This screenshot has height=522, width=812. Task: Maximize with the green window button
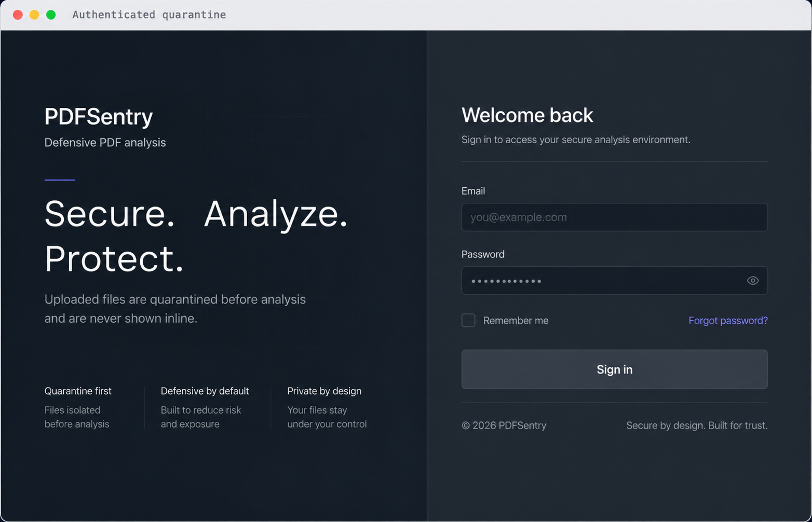click(x=51, y=15)
